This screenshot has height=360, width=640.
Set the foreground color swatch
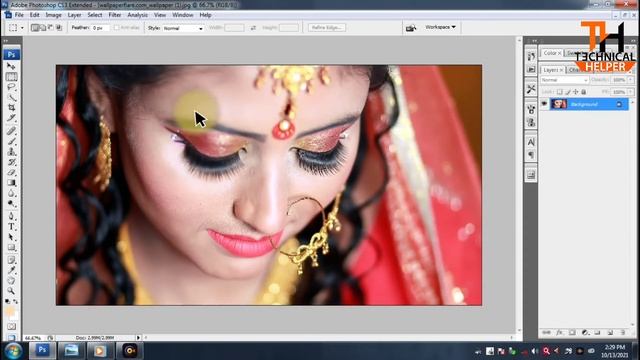(9, 312)
